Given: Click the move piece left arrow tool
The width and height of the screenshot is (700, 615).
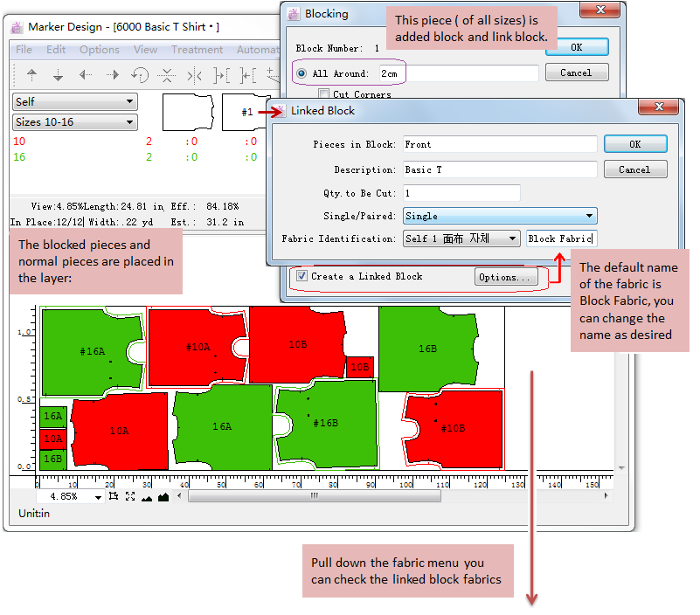Looking at the screenshot, I should [86, 75].
